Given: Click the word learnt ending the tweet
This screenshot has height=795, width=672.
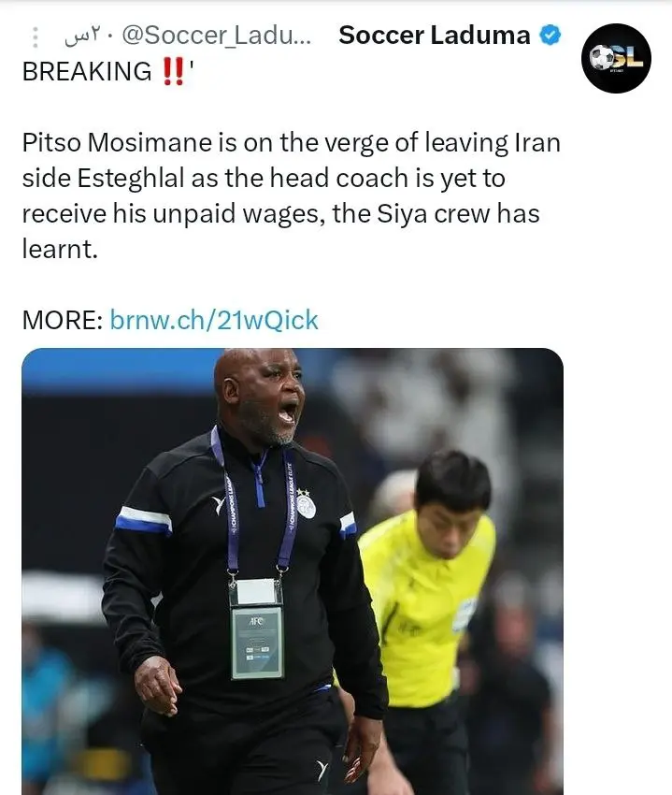Looking at the screenshot, I should (60, 249).
